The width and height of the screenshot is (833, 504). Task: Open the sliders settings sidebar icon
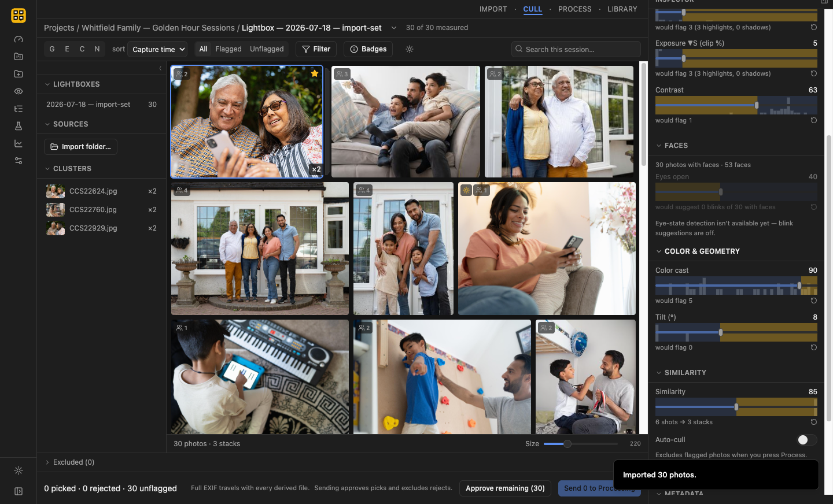[19, 161]
